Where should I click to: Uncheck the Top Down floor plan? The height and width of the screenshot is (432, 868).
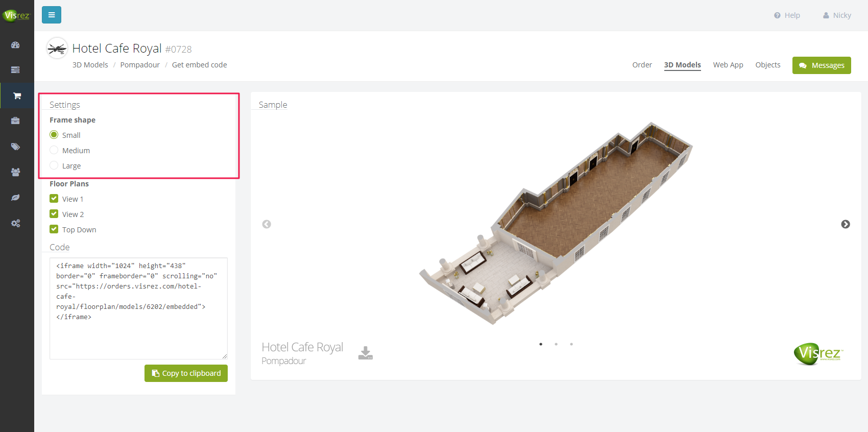pyautogui.click(x=54, y=229)
